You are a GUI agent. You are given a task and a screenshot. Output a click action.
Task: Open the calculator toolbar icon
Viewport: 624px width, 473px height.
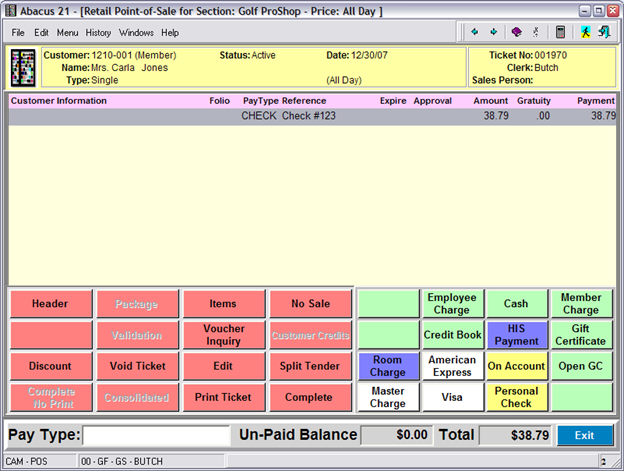point(560,32)
